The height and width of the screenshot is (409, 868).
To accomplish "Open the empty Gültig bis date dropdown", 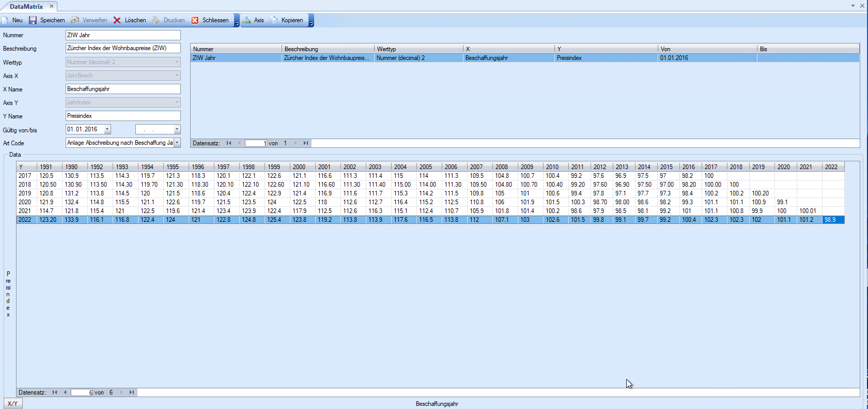I will (x=177, y=129).
